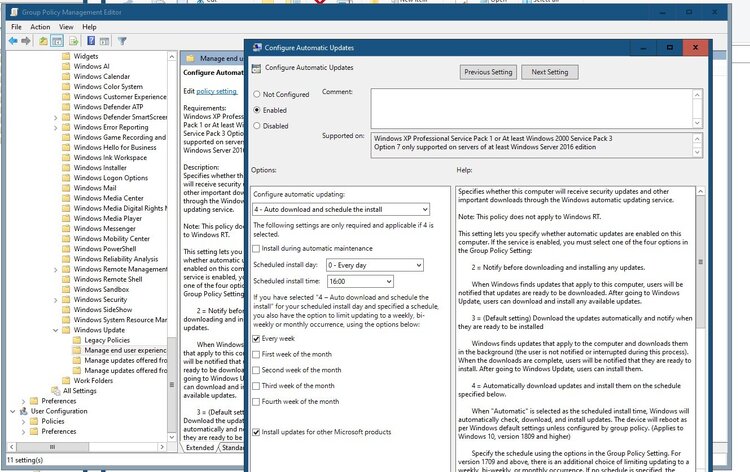Viewport: 750px width, 472px height.
Task: Click Windows PowerShell folder icon
Action: 66,249
